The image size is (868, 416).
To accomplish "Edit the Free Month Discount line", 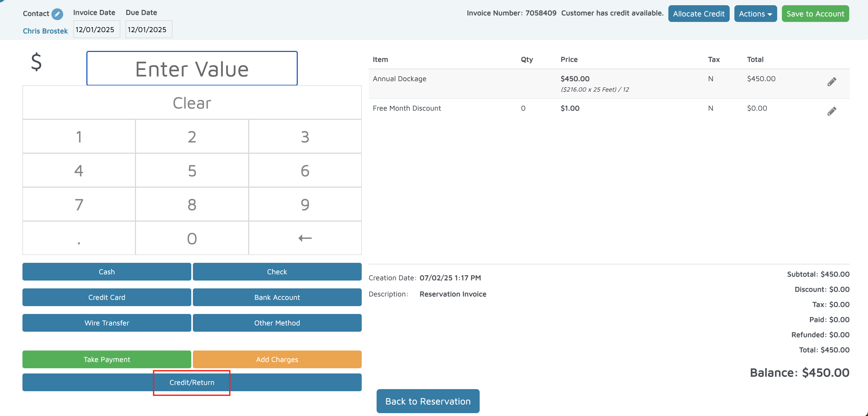I will point(831,111).
